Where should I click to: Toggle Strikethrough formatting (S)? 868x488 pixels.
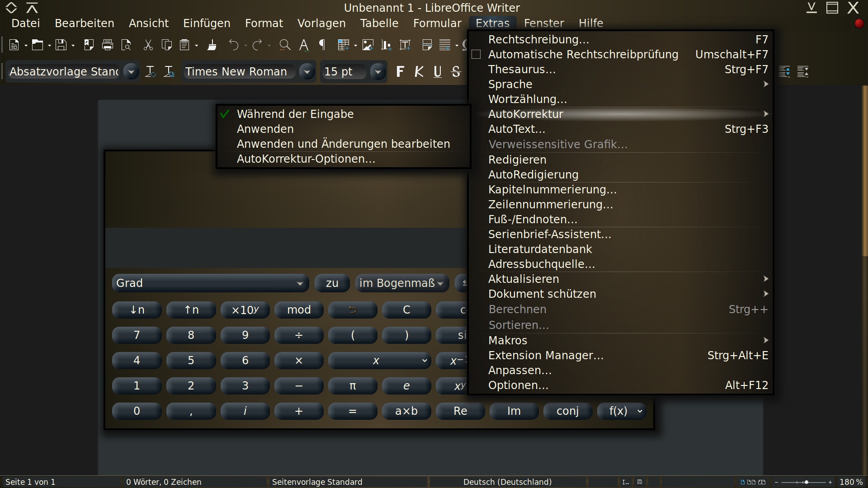point(456,71)
